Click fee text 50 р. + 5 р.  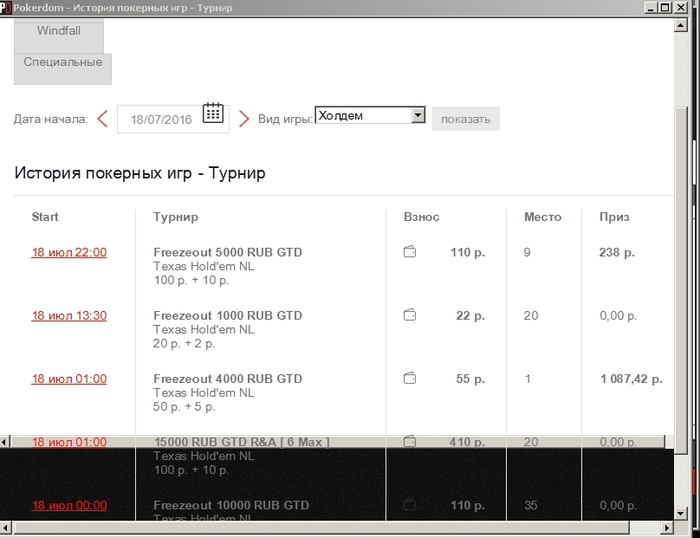(184, 407)
